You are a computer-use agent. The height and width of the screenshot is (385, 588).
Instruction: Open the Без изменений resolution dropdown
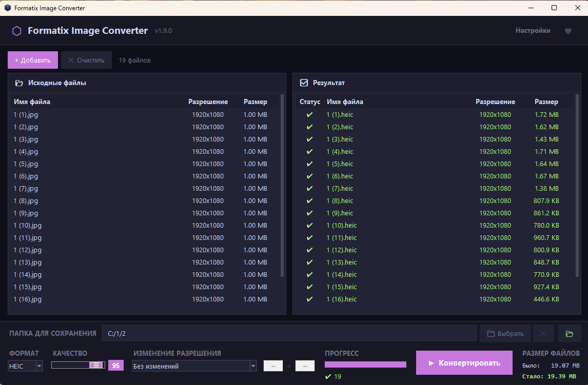pyautogui.click(x=194, y=366)
